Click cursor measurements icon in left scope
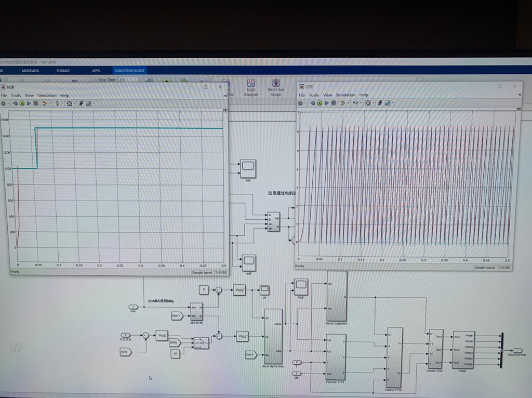This screenshot has height=398, width=532. pos(82,103)
